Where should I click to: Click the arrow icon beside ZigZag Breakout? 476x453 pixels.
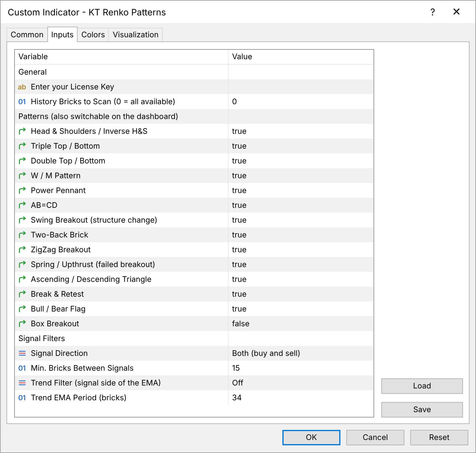(x=22, y=250)
